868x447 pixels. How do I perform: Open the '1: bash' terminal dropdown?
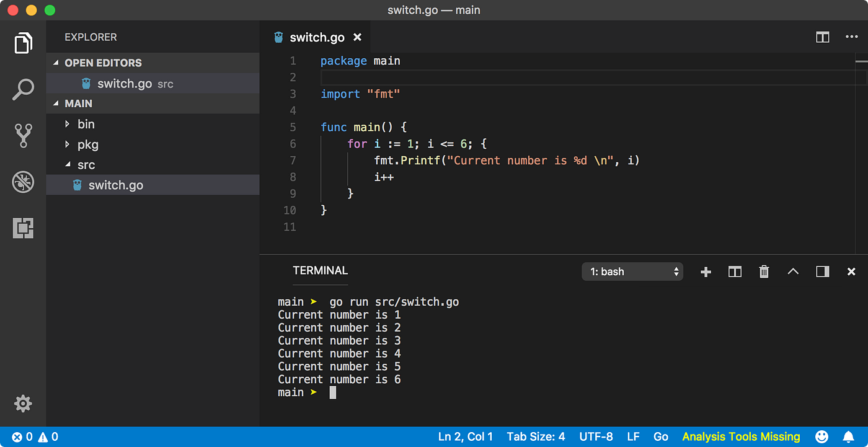point(632,272)
